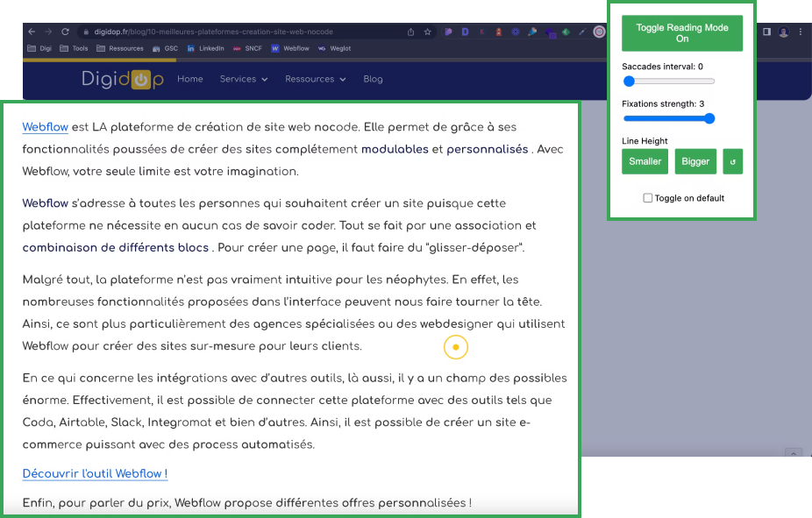This screenshot has height=518, width=812.
Task: Open the blue pencil-tip extension icon
Action: pos(532,32)
